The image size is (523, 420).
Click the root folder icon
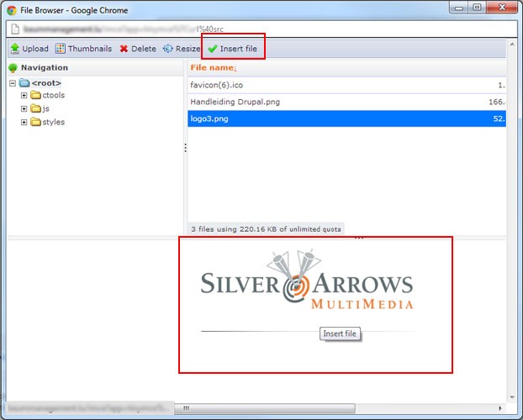tap(24, 82)
